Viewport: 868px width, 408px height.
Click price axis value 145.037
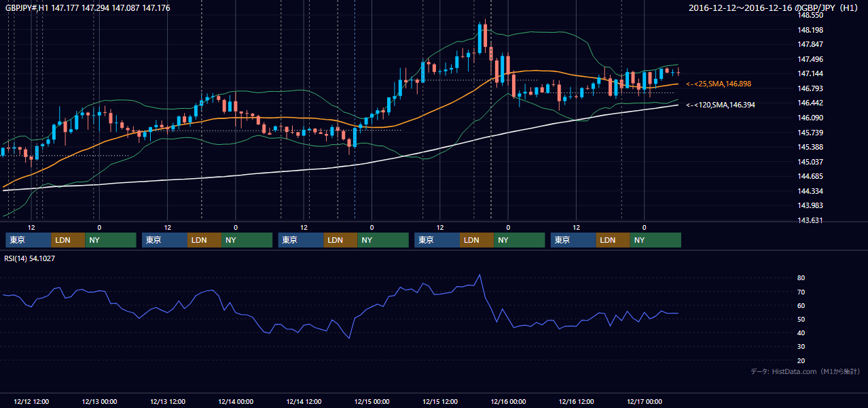click(810, 162)
